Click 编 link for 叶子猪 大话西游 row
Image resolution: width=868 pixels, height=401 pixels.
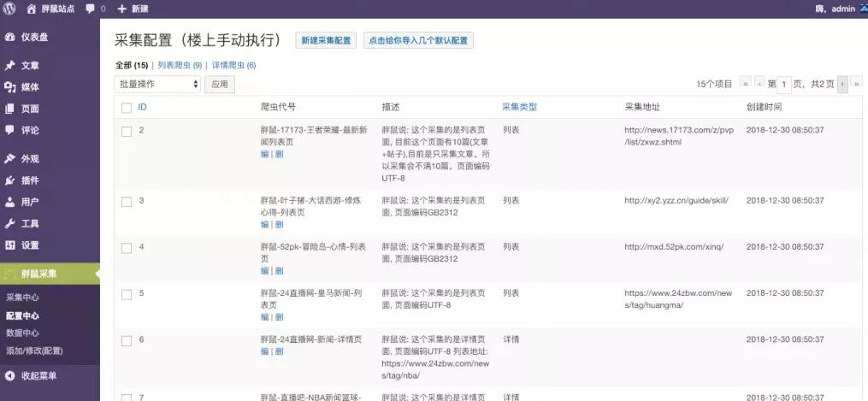click(x=264, y=225)
